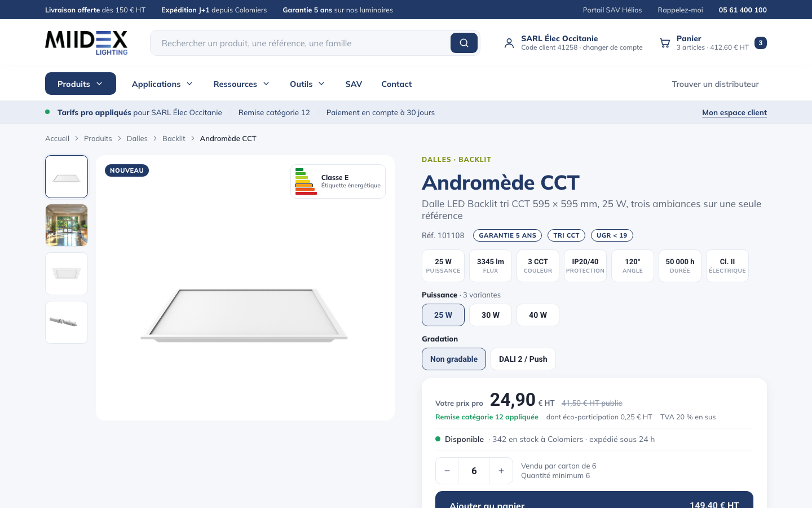Choose DALI 2 / Push gradation

(x=523, y=359)
